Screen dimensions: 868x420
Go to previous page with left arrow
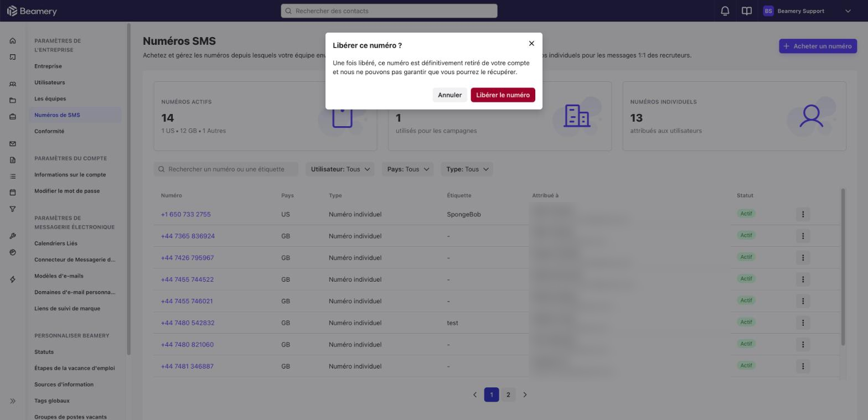(475, 395)
